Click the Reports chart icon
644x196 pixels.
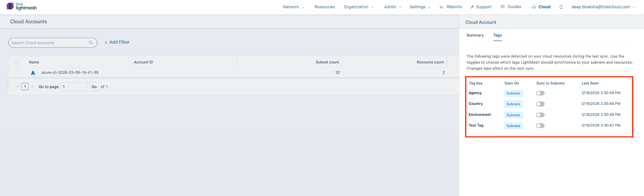441,7
